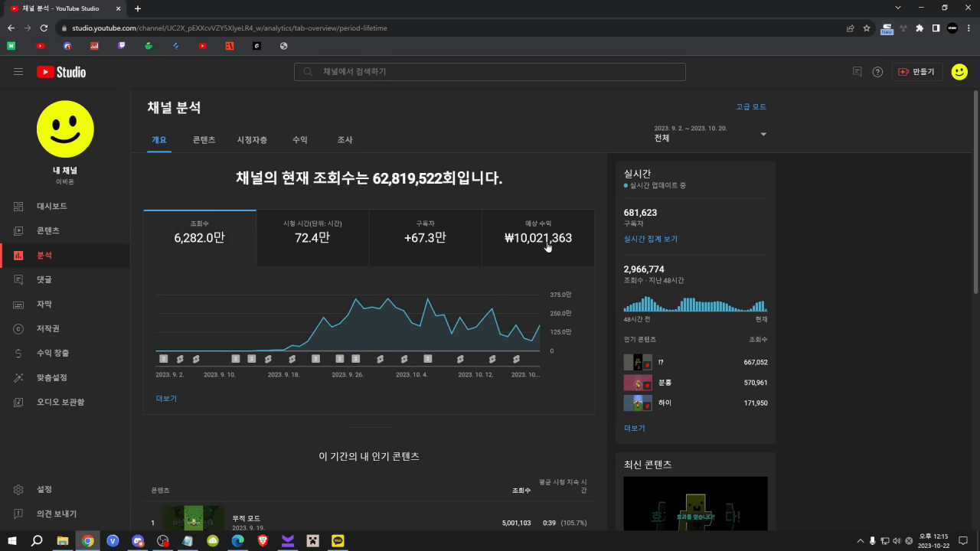Click the smiley channel avatar top right
Viewport: 980px width, 551px height.
click(959, 71)
